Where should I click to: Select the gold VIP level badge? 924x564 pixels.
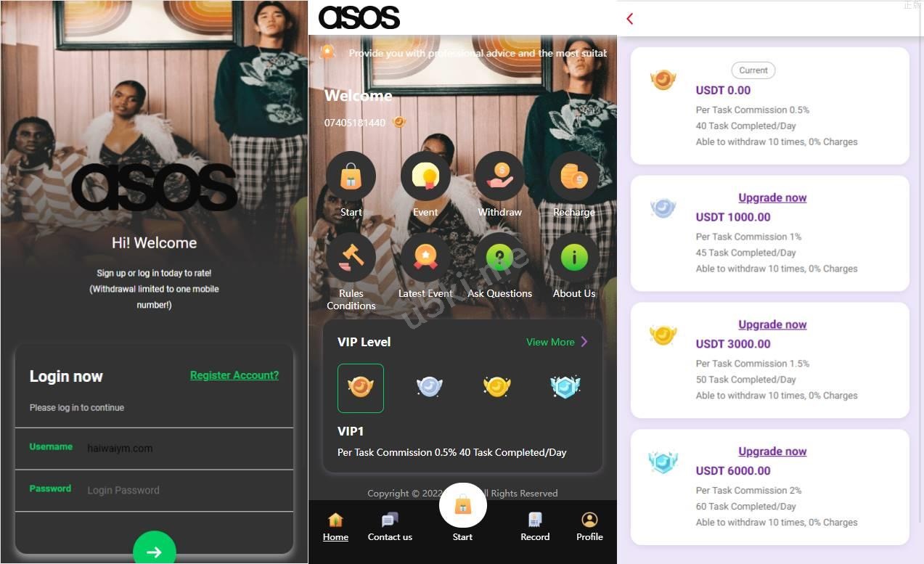tap(497, 388)
